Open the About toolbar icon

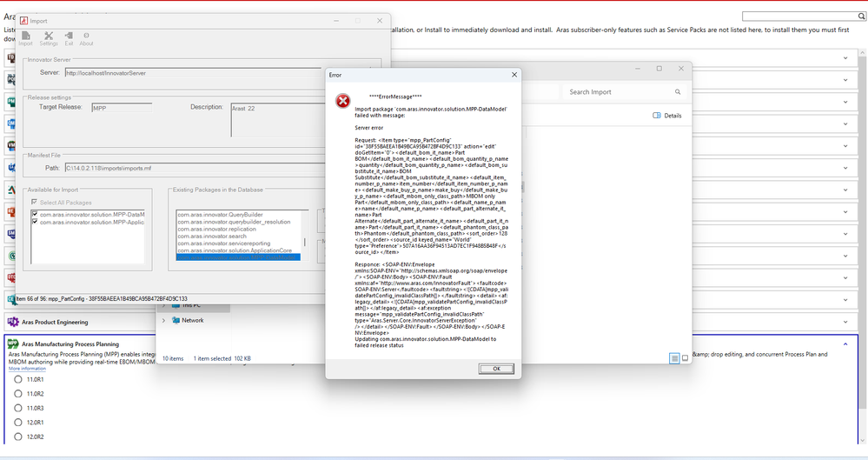tap(86, 37)
